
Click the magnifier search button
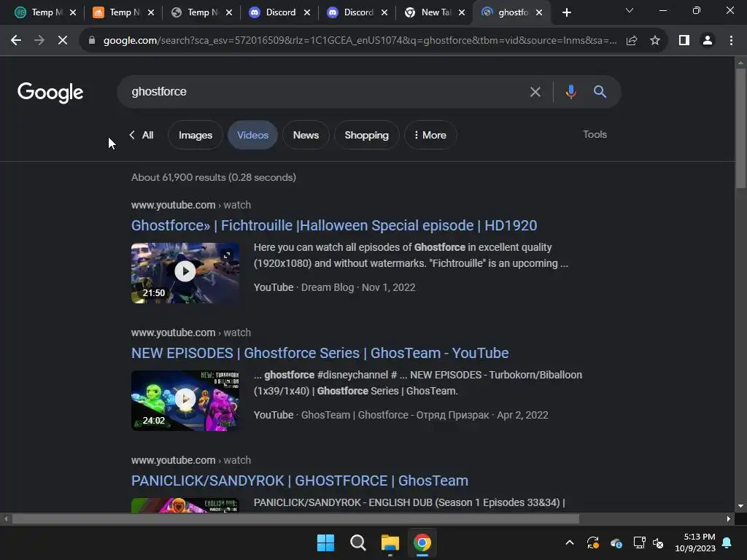pyautogui.click(x=600, y=91)
